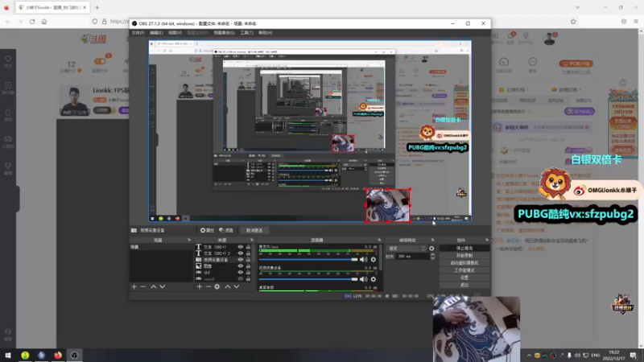Click the 视频采集设备 volume slider handle
644x362 pixels.
(x=354, y=279)
